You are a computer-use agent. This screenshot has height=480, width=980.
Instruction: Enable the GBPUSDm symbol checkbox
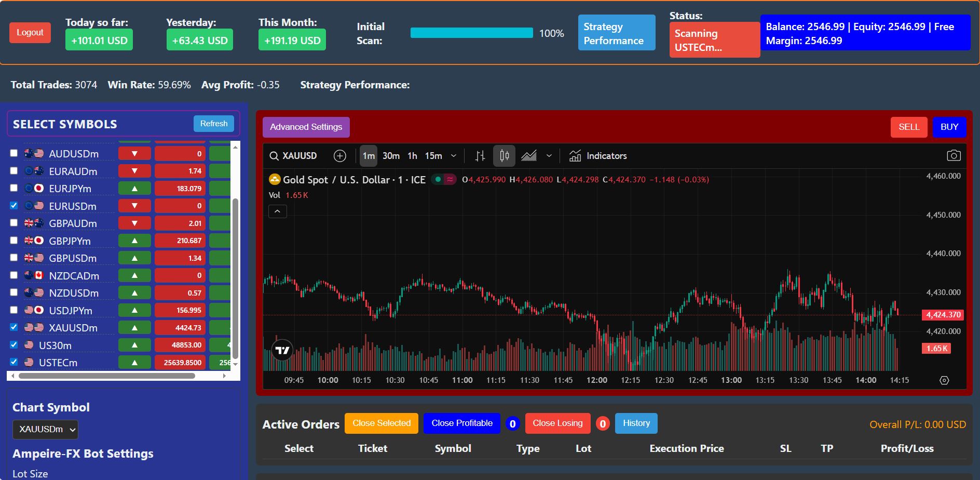[x=14, y=258]
